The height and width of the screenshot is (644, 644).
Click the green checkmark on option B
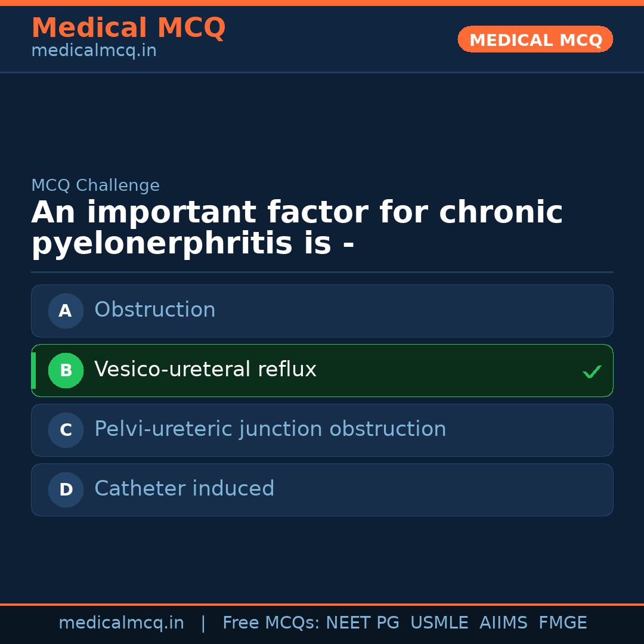click(592, 371)
